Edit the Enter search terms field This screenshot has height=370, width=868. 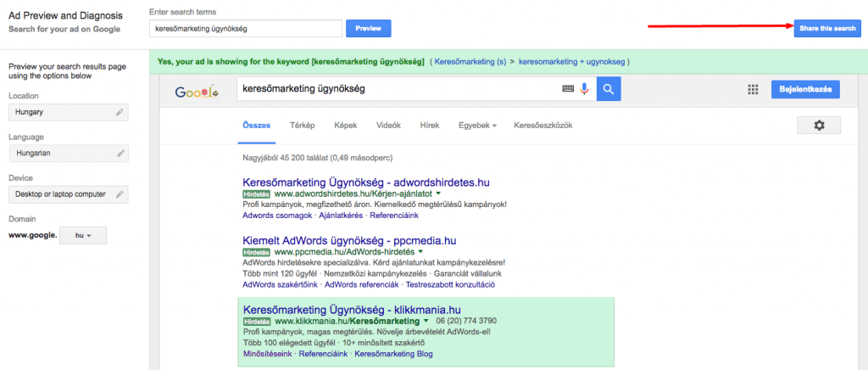tap(246, 28)
